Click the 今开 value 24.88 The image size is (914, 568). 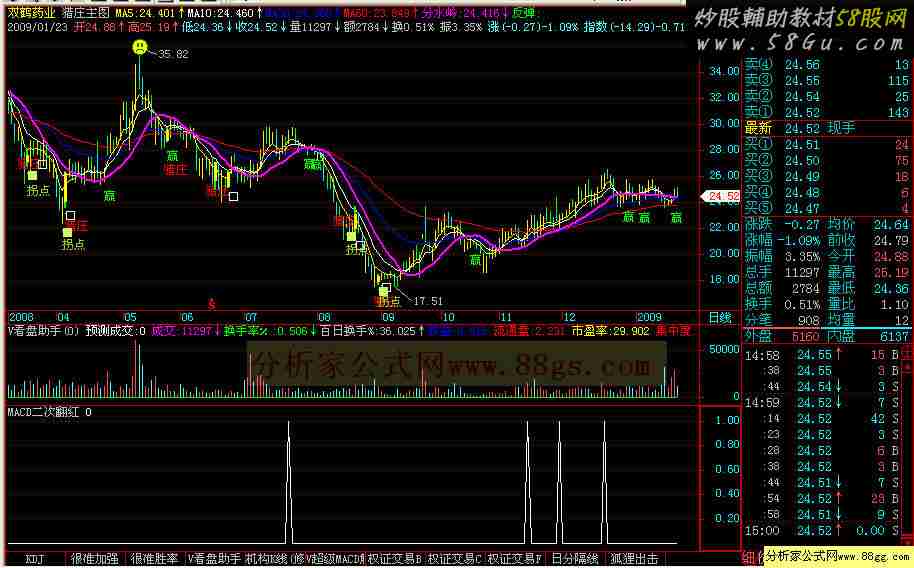891,256
